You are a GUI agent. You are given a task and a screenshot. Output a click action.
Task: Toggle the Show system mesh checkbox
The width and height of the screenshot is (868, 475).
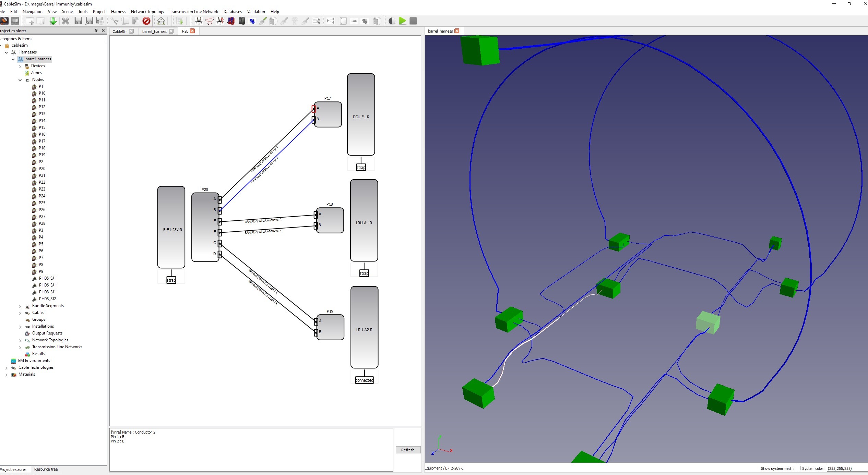click(798, 468)
